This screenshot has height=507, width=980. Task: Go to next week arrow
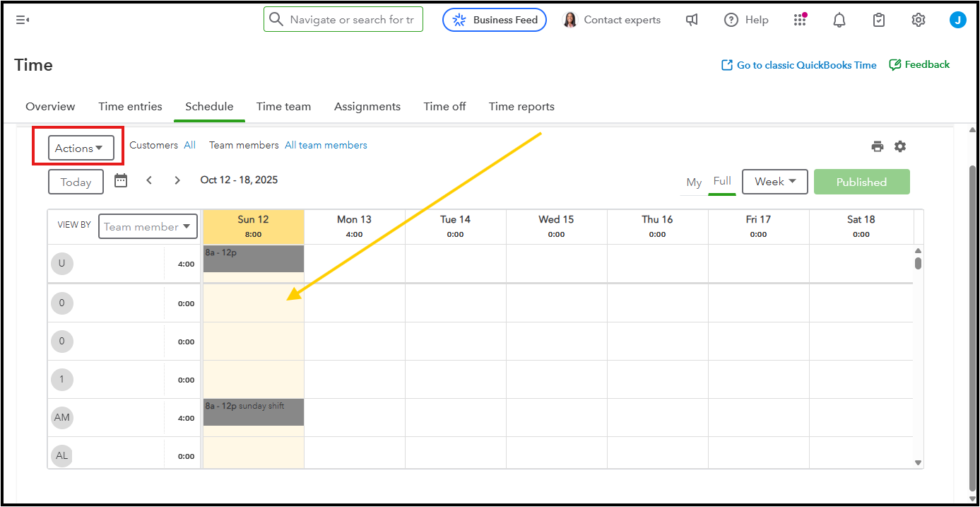tap(177, 180)
